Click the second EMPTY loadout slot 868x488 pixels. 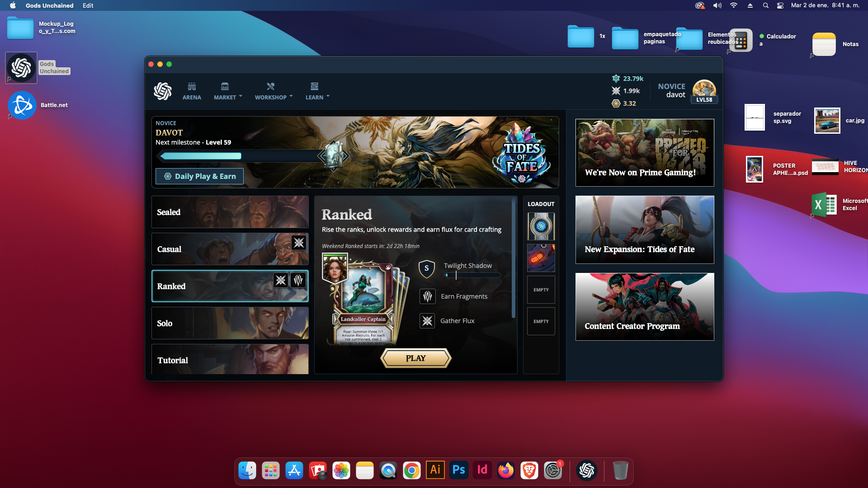tap(541, 321)
